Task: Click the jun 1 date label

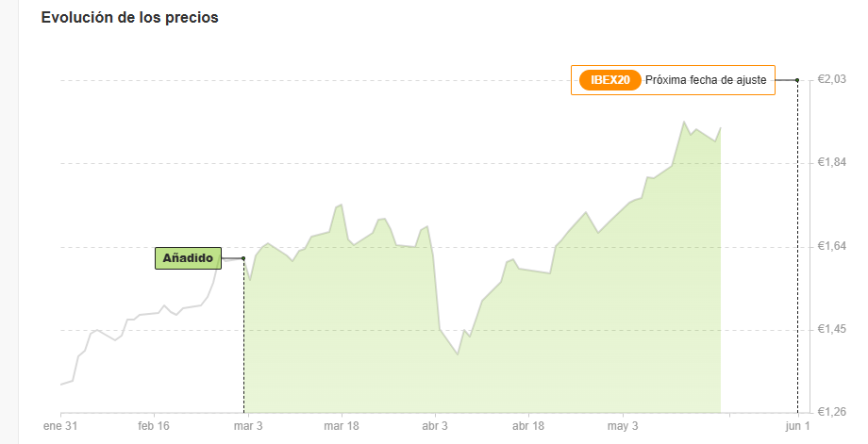Action: pos(797,426)
